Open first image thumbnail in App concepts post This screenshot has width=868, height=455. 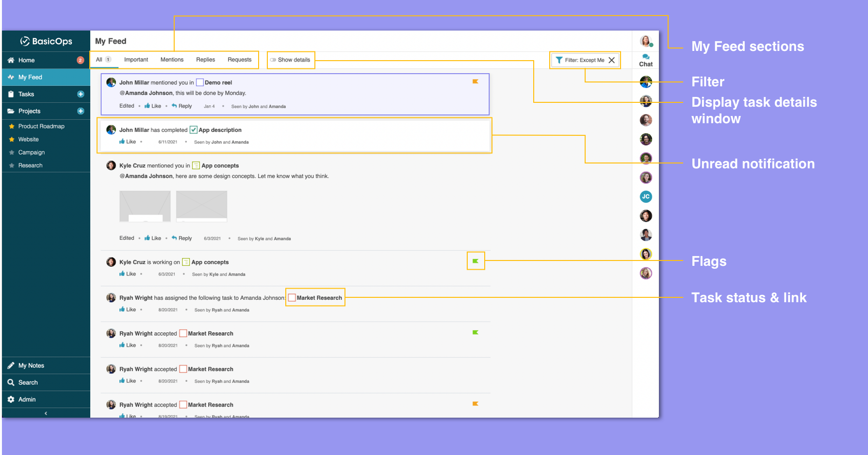pyautogui.click(x=145, y=206)
